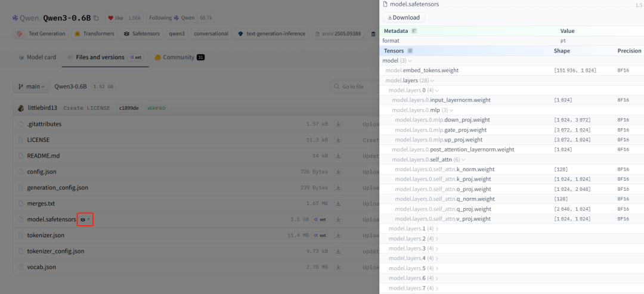
Task: Open the config.json file
Action: (x=41, y=172)
